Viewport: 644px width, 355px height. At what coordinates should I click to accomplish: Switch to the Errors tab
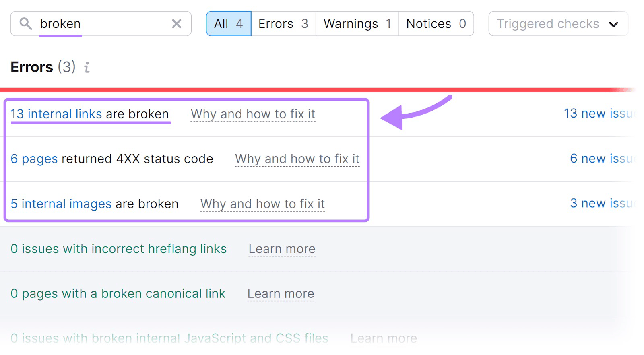(x=282, y=24)
